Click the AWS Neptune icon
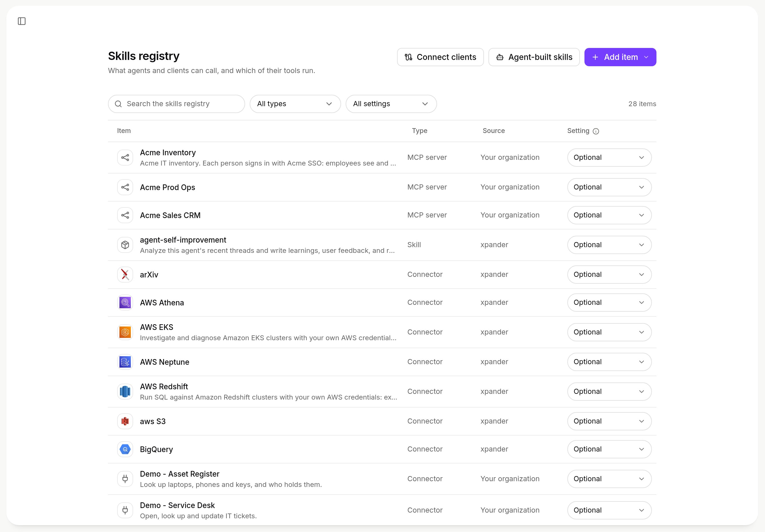The height and width of the screenshot is (532, 765). click(x=125, y=362)
